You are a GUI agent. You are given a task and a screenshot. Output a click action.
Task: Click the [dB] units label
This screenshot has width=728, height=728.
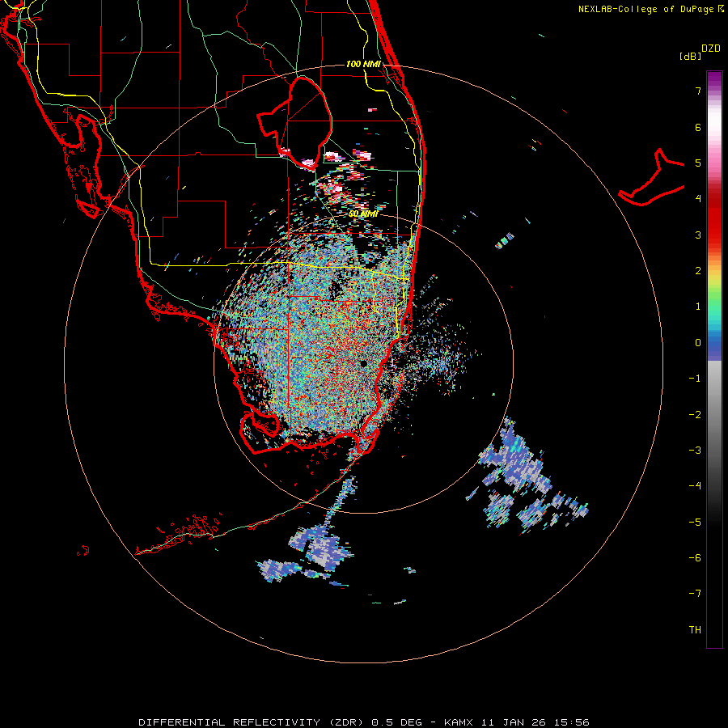coord(691,57)
